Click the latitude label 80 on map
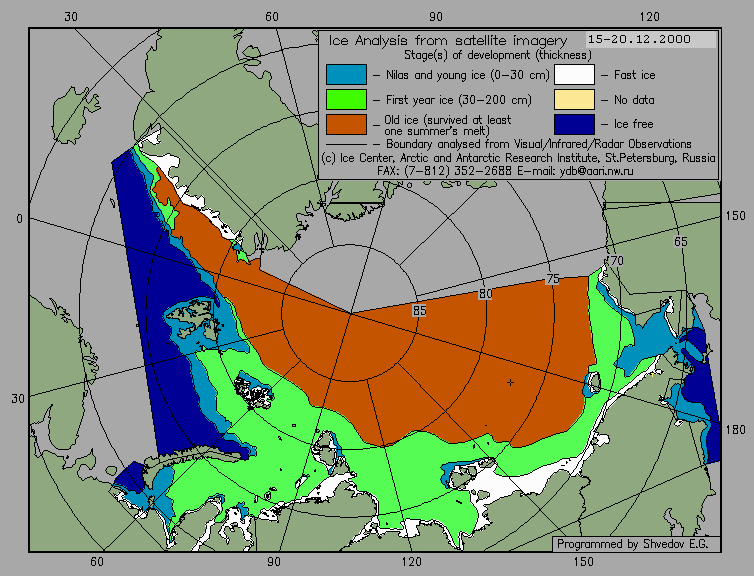Image resolution: width=754 pixels, height=576 pixels. click(485, 294)
